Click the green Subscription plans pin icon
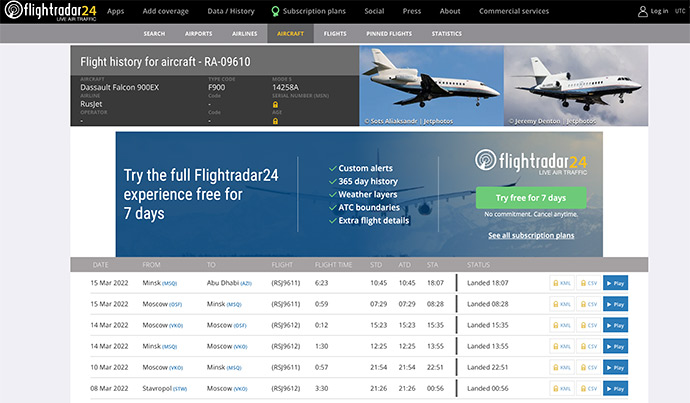Image resolution: width=690 pixels, height=403 pixels. 276,11
